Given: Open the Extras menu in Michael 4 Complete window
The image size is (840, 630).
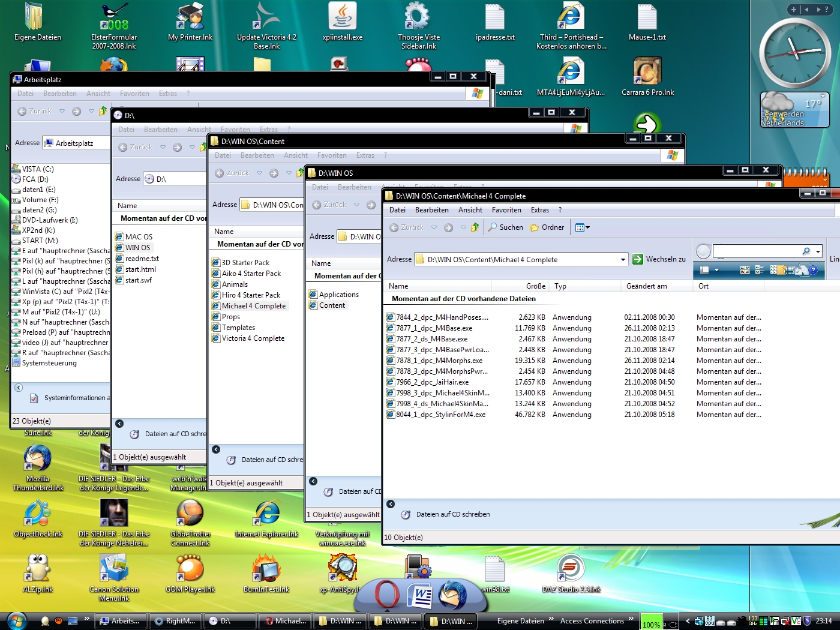Looking at the screenshot, I should click(539, 210).
